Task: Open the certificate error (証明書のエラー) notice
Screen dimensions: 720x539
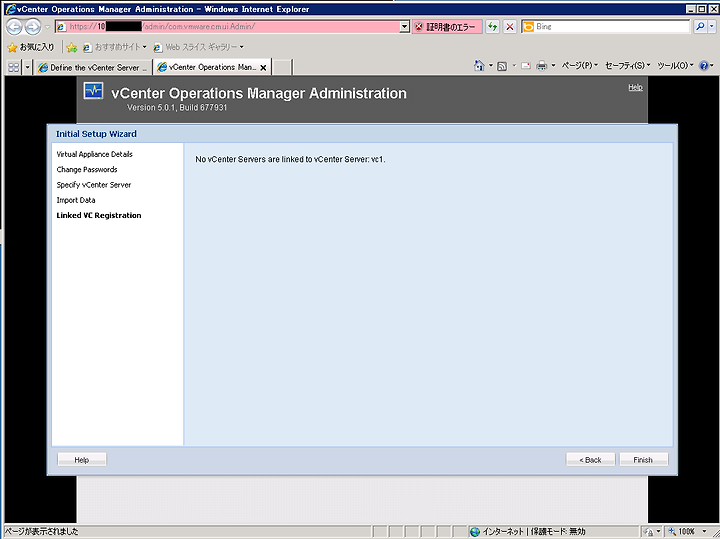Action: click(x=447, y=27)
